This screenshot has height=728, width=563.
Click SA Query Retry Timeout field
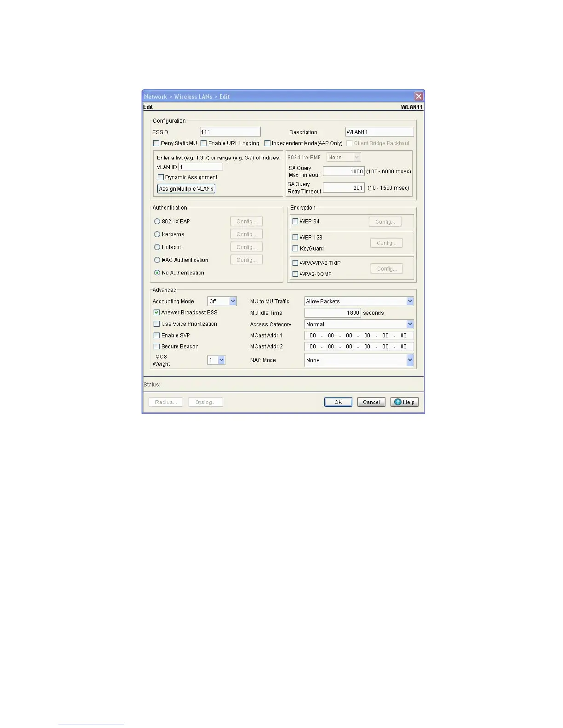(344, 188)
